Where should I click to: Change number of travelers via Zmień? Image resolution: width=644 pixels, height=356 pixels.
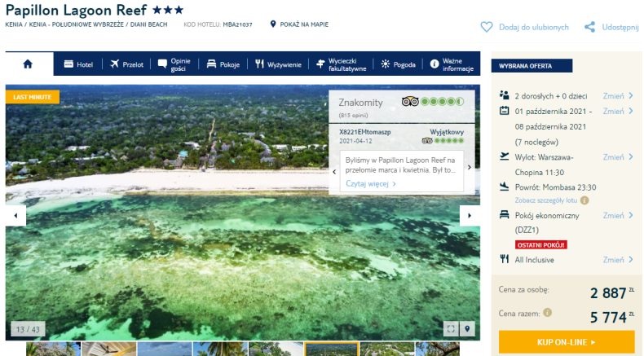tap(618, 95)
